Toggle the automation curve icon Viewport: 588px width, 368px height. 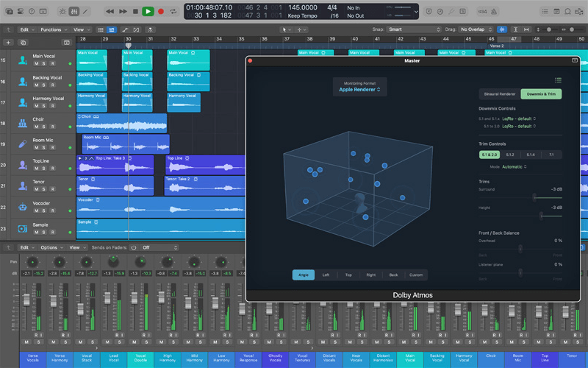[125, 29]
